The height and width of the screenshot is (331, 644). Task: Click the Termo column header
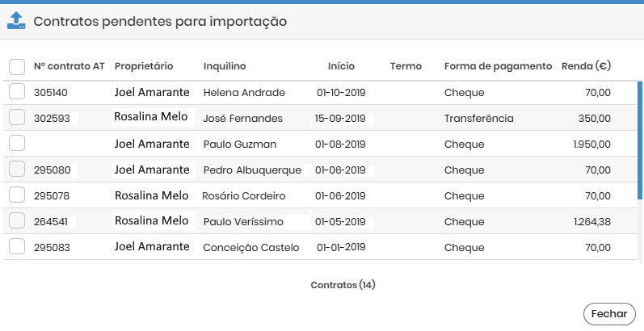point(406,66)
